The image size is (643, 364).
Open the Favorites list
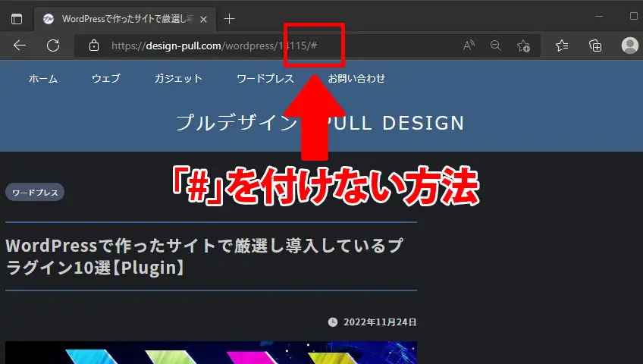[562, 45]
